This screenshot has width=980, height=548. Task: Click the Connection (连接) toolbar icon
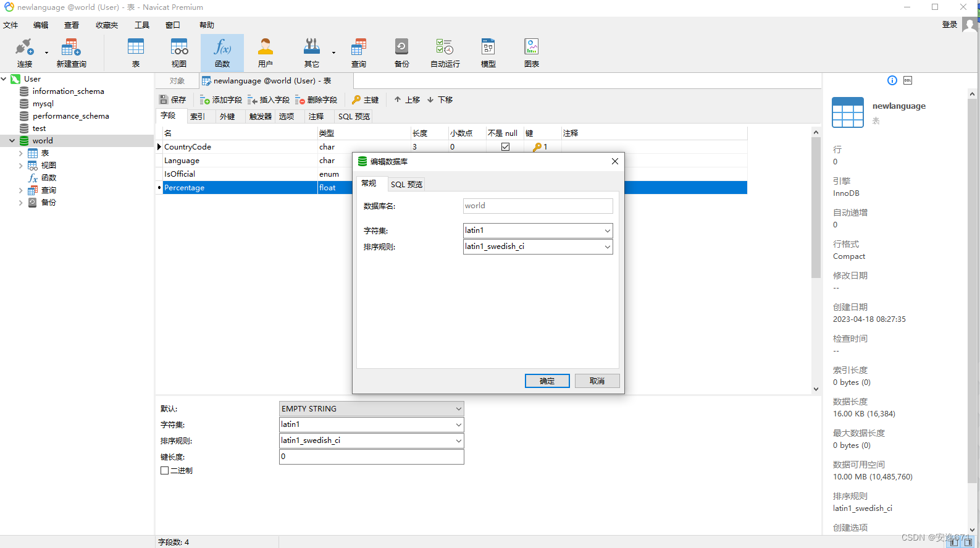click(x=24, y=53)
